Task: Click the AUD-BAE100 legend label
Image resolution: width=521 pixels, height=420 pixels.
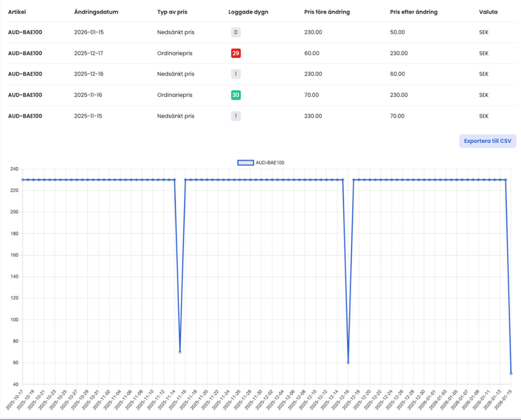Action: [269, 163]
